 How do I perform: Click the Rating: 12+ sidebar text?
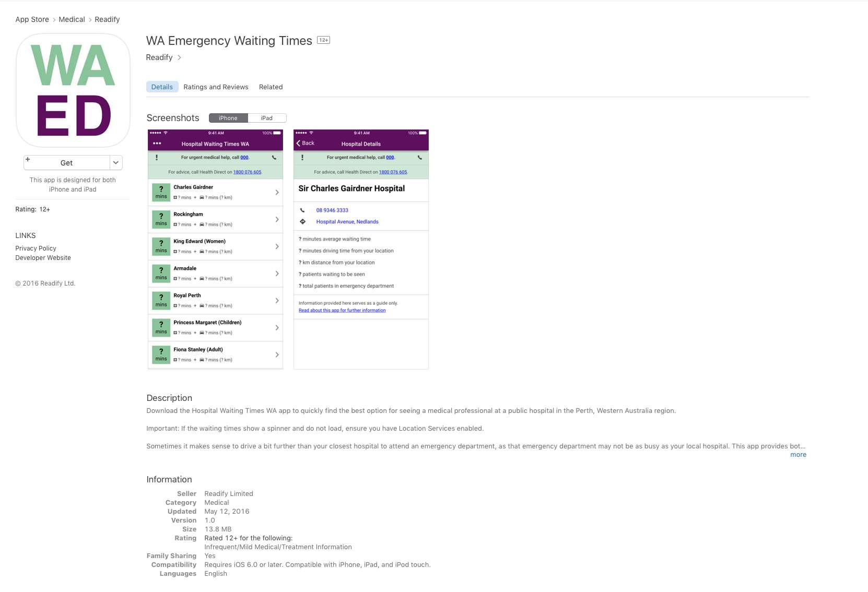[x=32, y=209]
